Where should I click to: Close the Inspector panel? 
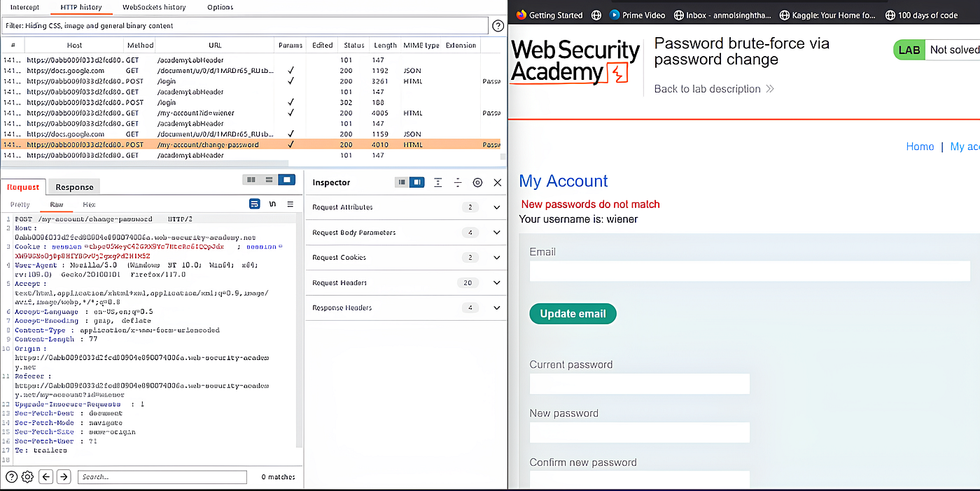coord(498,182)
